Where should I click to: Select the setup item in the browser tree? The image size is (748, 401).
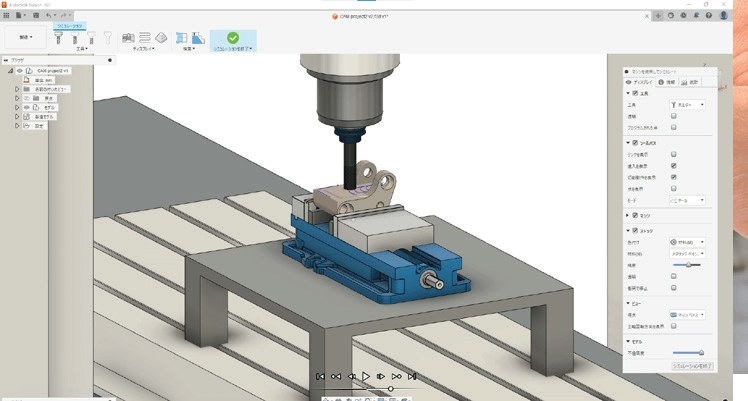(x=39, y=126)
